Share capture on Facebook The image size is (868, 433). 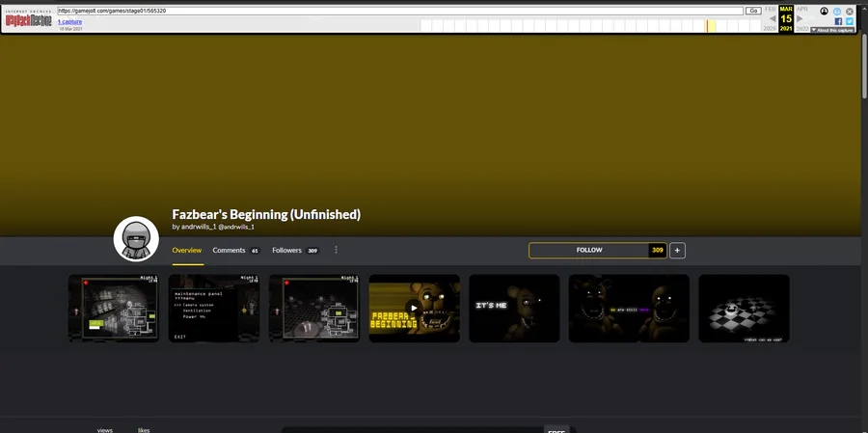pyautogui.click(x=838, y=21)
